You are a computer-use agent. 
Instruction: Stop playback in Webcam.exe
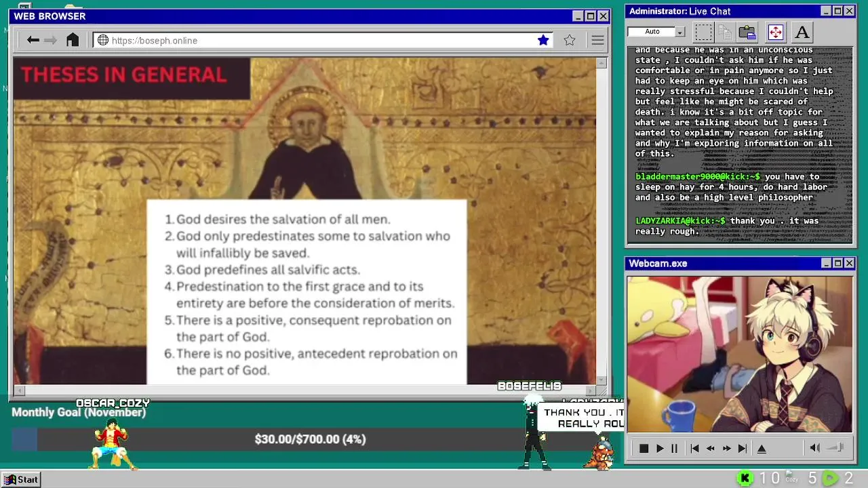pos(644,449)
